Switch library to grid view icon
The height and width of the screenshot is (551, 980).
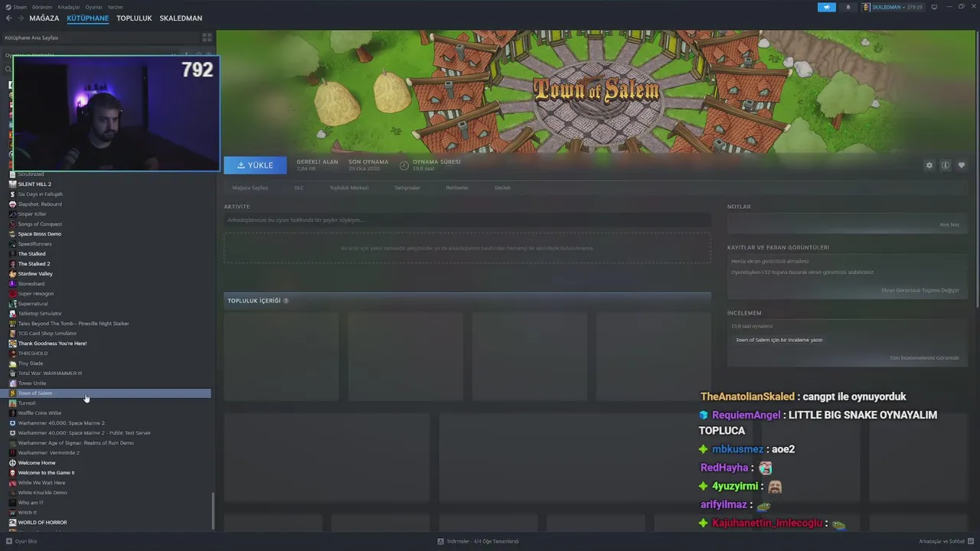click(x=207, y=37)
